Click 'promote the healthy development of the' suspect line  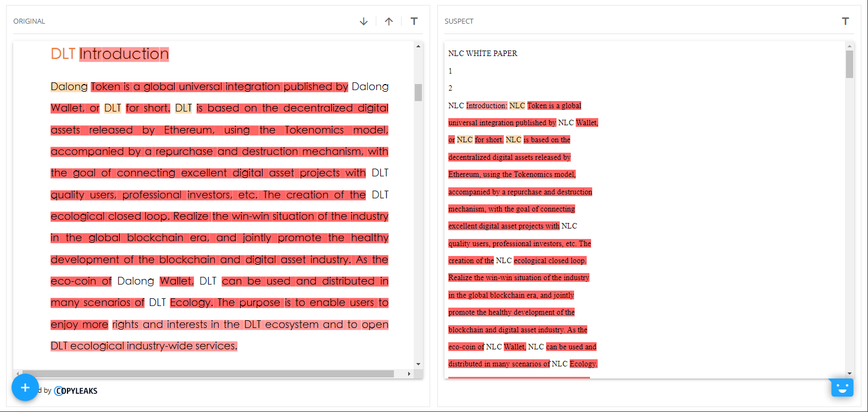(x=511, y=312)
